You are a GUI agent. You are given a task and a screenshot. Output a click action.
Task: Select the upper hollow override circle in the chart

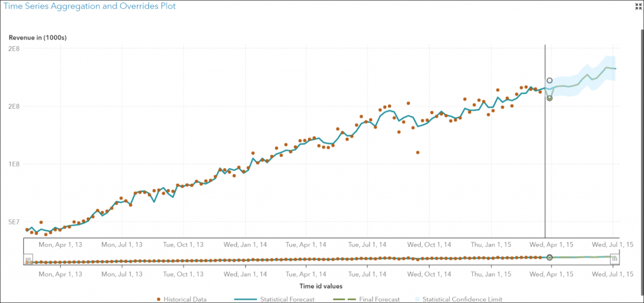[550, 81]
